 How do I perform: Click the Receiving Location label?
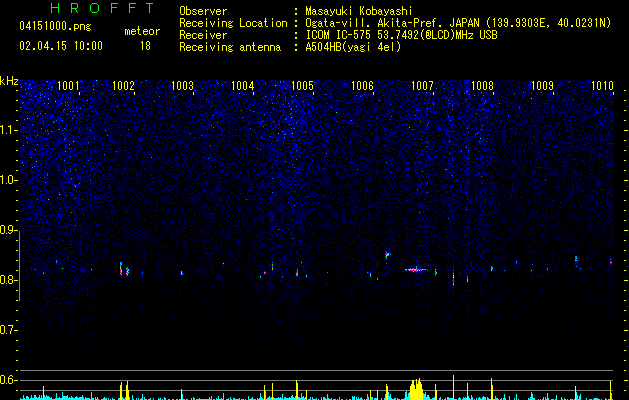click(x=233, y=23)
